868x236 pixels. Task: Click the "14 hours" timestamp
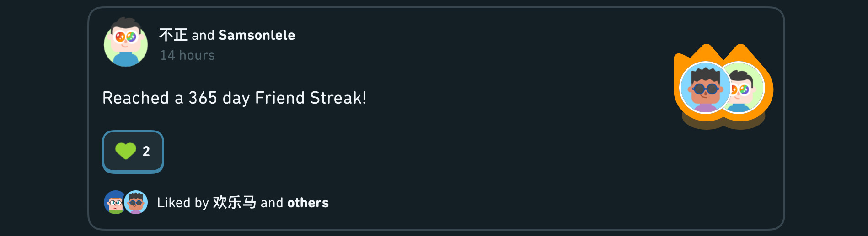tap(188, 55)
